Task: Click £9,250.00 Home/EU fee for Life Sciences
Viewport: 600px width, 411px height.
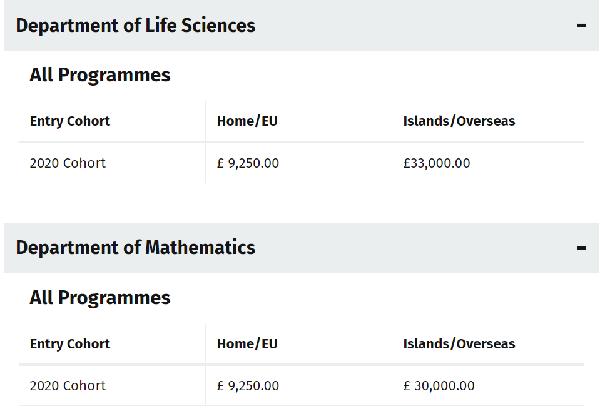Action: 248,163
